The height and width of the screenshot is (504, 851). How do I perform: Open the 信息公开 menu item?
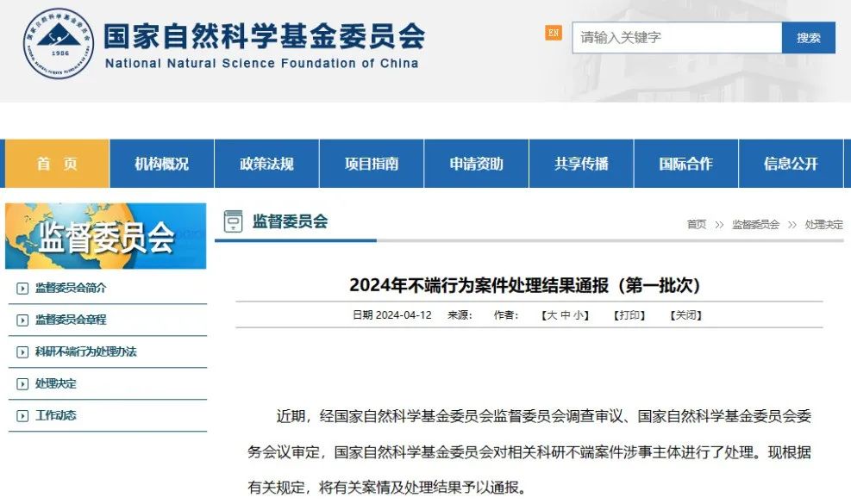pos(790,164)
